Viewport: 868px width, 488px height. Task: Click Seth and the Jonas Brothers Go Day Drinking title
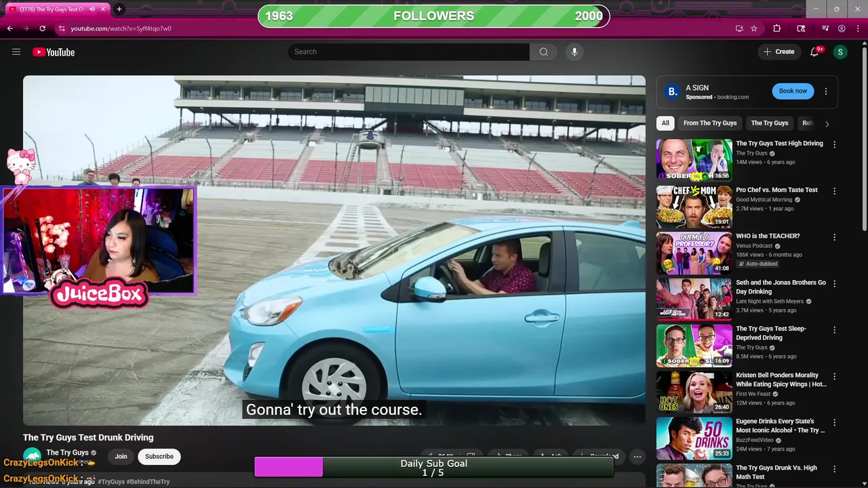point(781,287)
